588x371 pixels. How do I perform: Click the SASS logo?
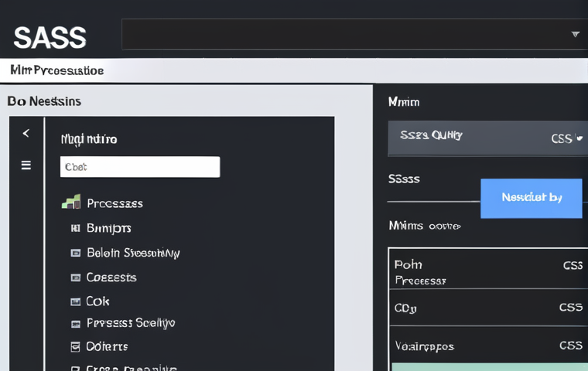click(x=50, y=38)
